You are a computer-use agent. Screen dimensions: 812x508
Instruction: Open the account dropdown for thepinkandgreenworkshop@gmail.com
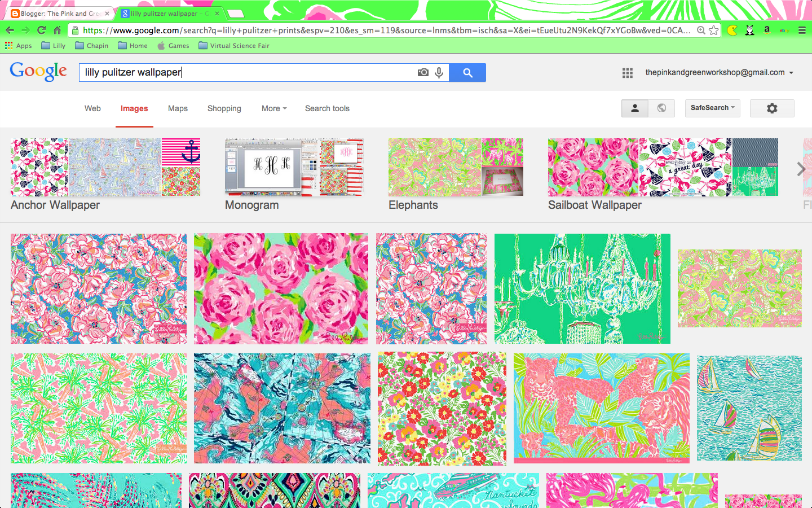[x=720, y=72]
